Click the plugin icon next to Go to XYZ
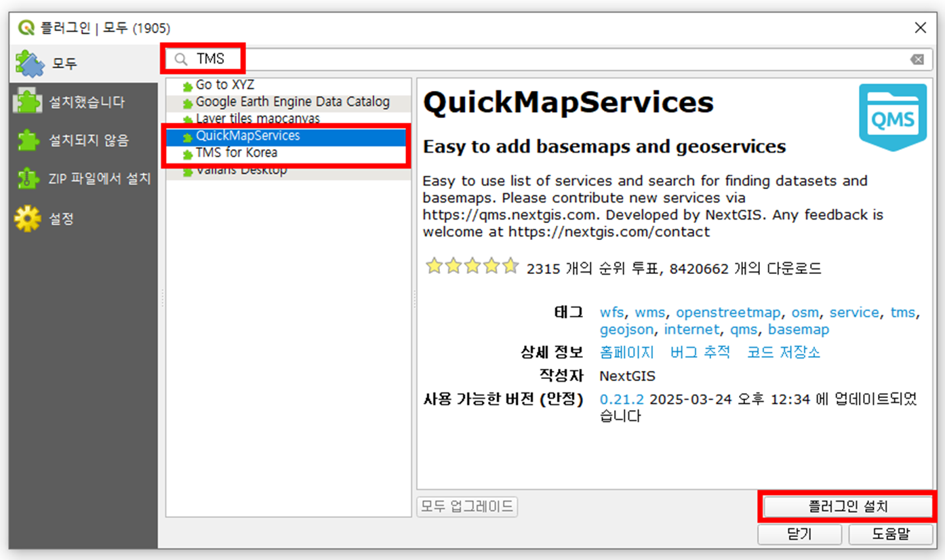 [x=188, y=87]
